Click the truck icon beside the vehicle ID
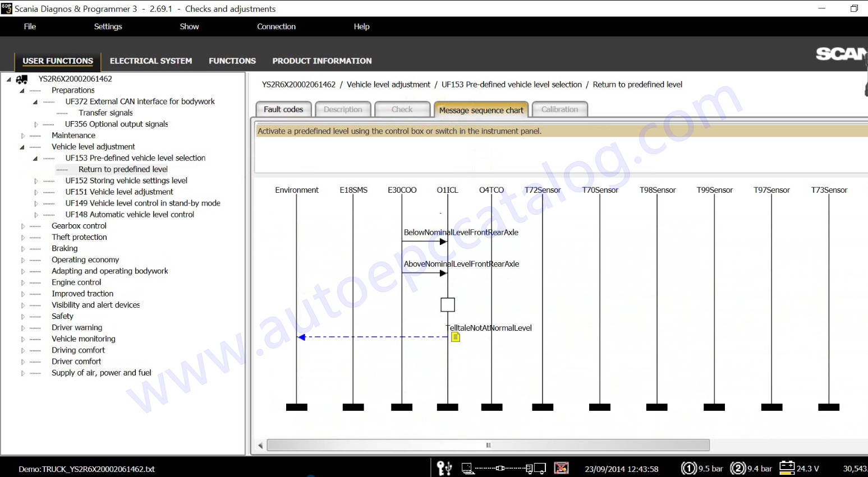 pos(22,80)
